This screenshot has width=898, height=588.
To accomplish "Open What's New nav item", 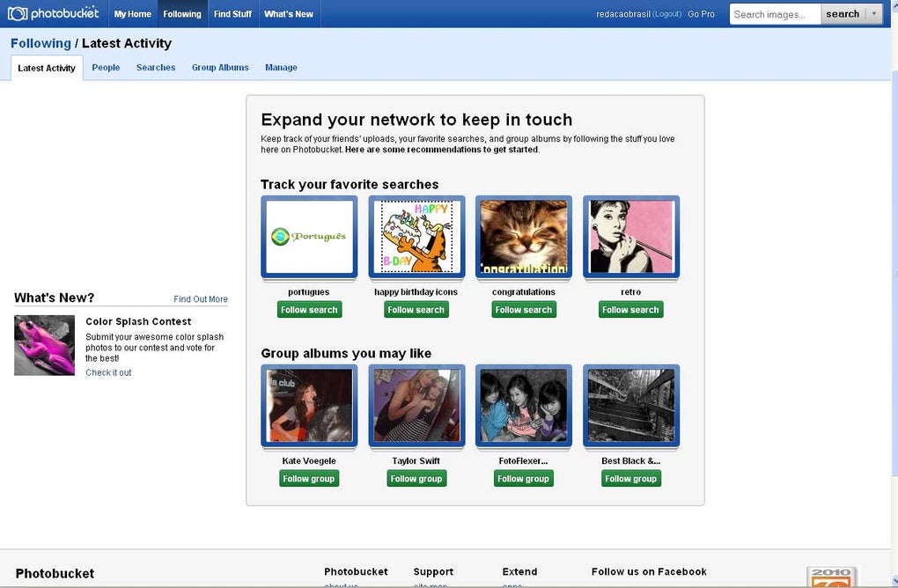I will pos(289,14).
